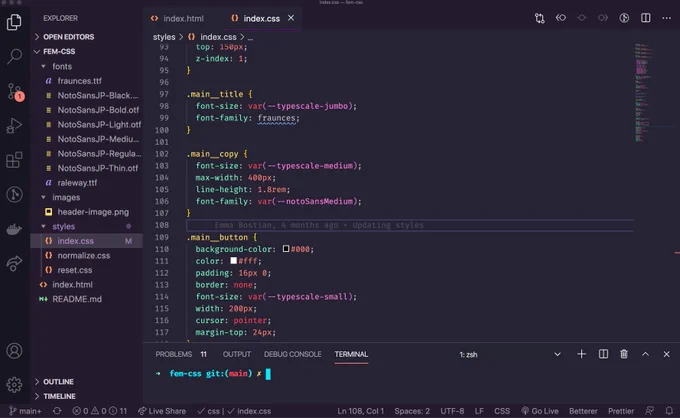Select the index.css editor tab

pyautogui.click(x=262, y=18)
